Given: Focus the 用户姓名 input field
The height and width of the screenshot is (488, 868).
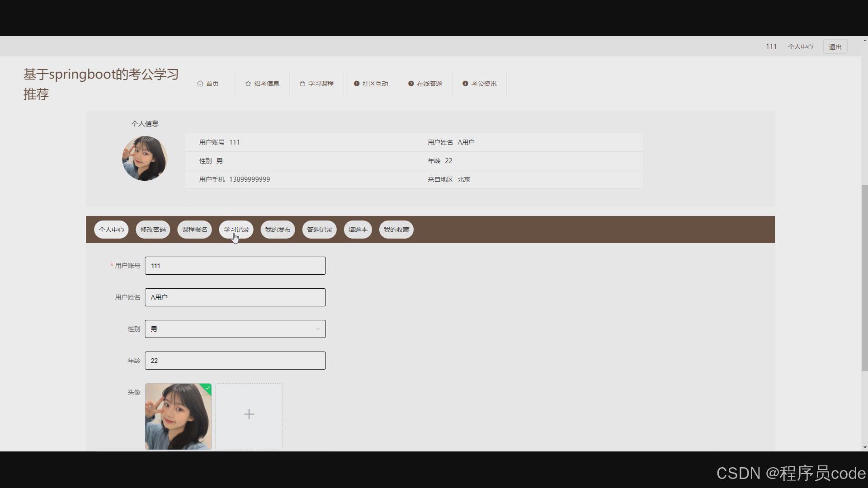Looking at the screenshot, I should tap(235, 297).
